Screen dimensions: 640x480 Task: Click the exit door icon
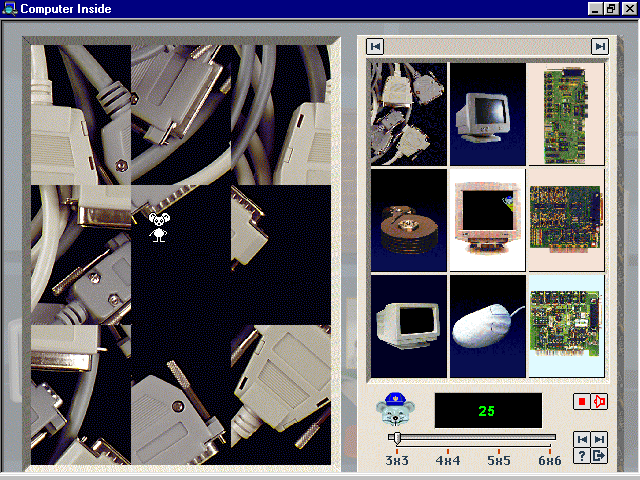(x=599, y=456)
